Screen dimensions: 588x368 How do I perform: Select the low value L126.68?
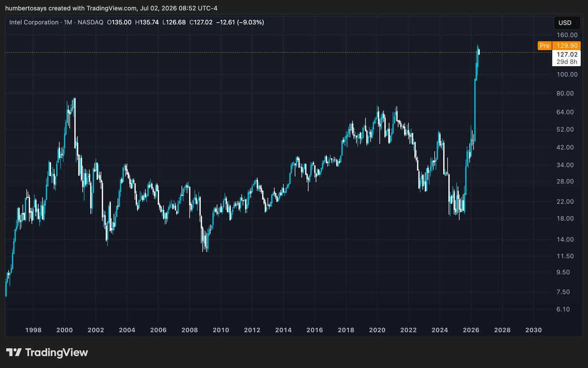pos(174,23)
